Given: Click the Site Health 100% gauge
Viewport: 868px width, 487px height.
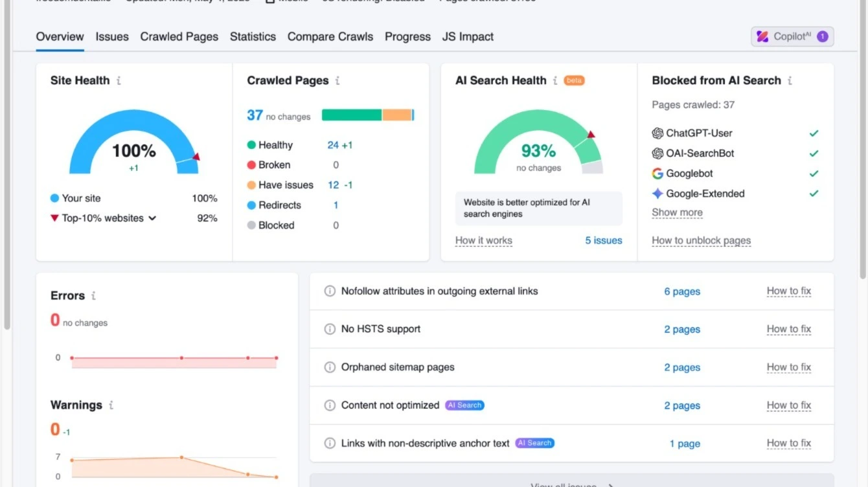Looking at the screenshot, I should pos(134,142).
